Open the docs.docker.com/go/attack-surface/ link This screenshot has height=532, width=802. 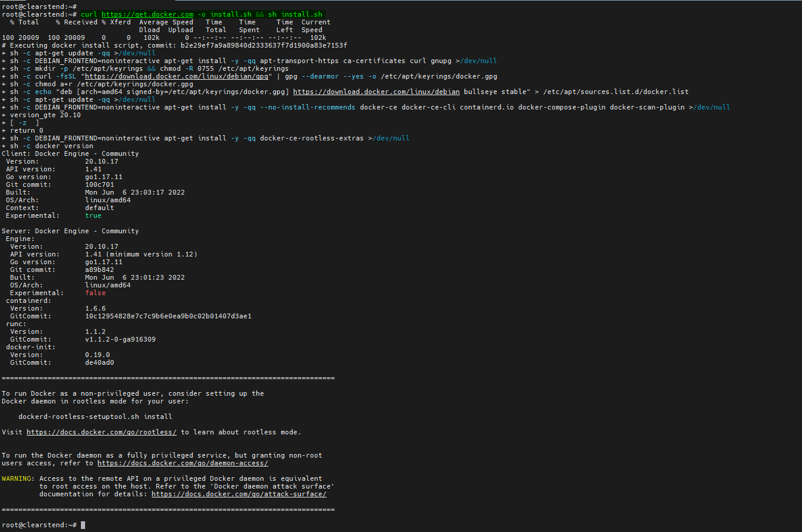click(239, 494)
